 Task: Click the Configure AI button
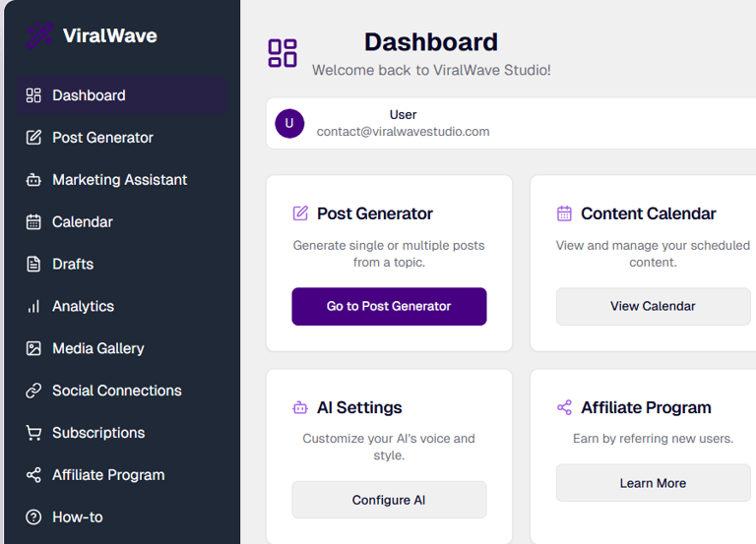[389, 500]
